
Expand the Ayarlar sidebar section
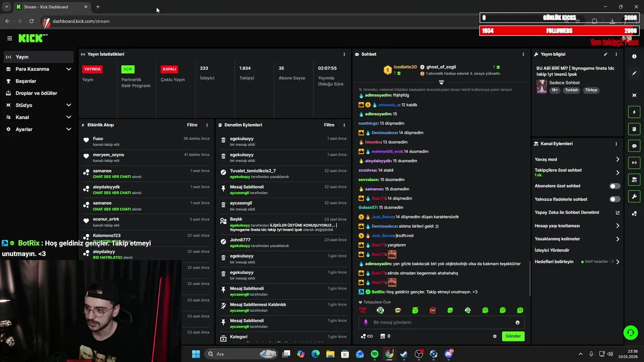(38, 129)
